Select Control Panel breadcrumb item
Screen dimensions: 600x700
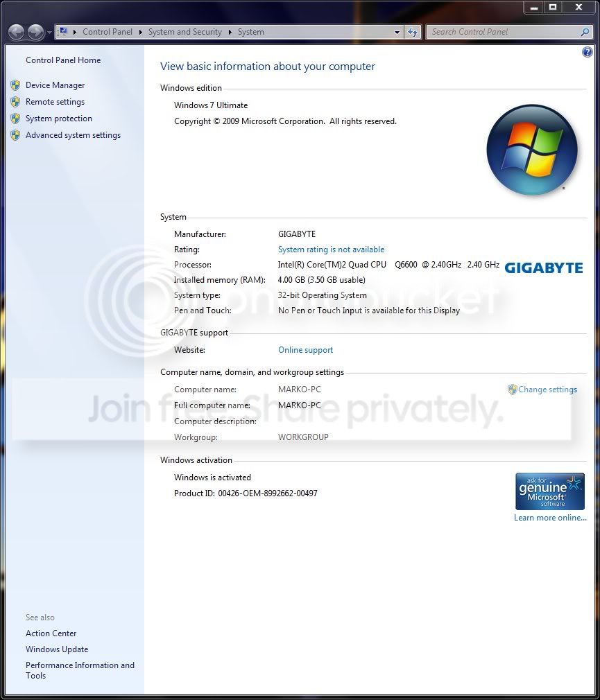click(x=108, y=32)
